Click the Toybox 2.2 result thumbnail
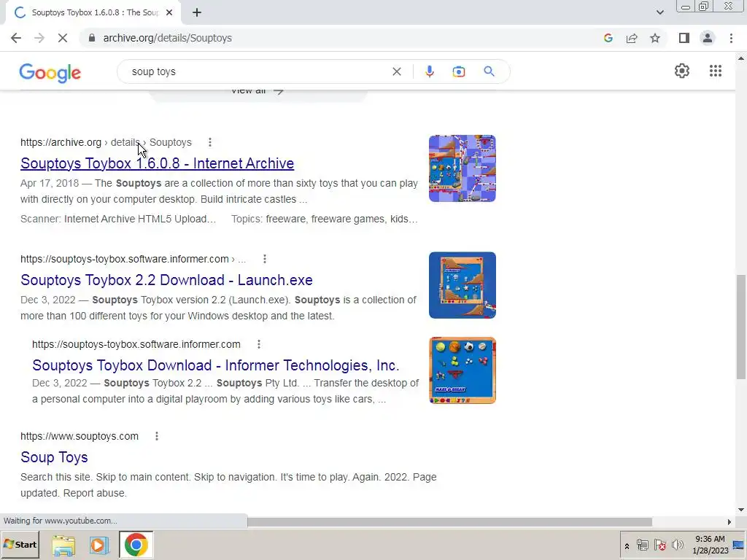This screenshot has height=560, width=747. coord(462,285)
